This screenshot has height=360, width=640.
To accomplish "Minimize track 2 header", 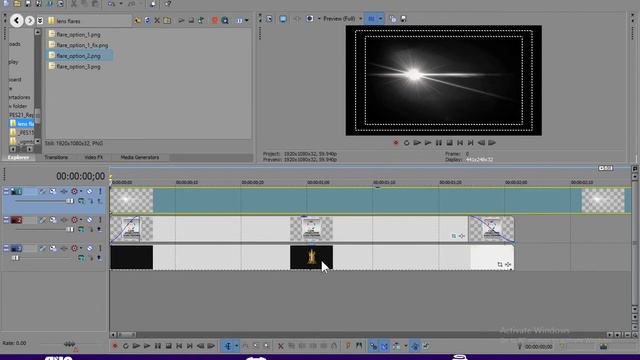I will coord(6,220).
